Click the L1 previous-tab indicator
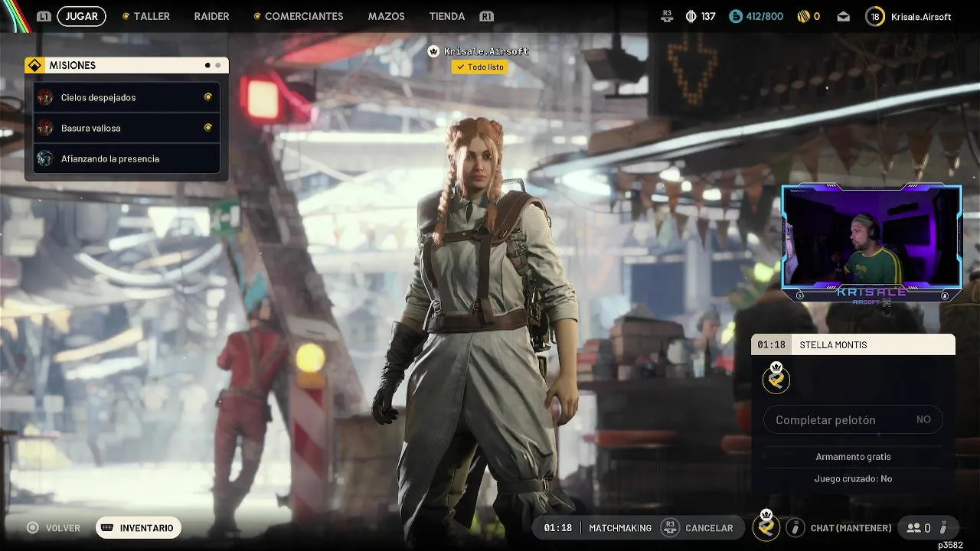980x551 pixels. point(44,16)
